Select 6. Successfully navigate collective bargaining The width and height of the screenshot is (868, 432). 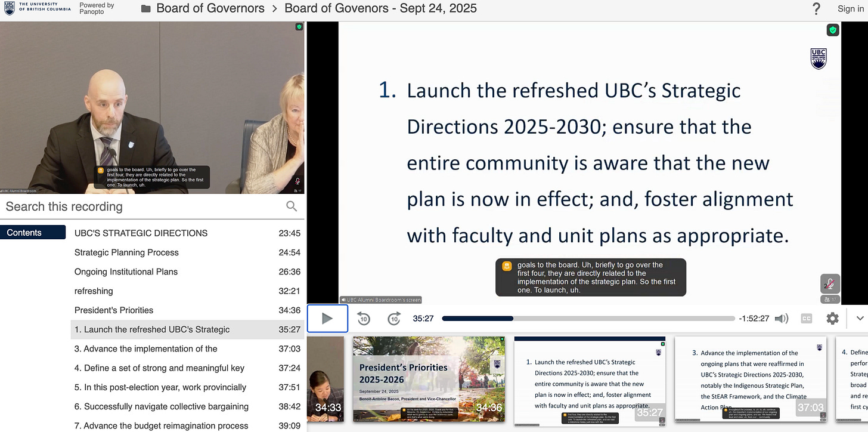[x=187, y=406]
